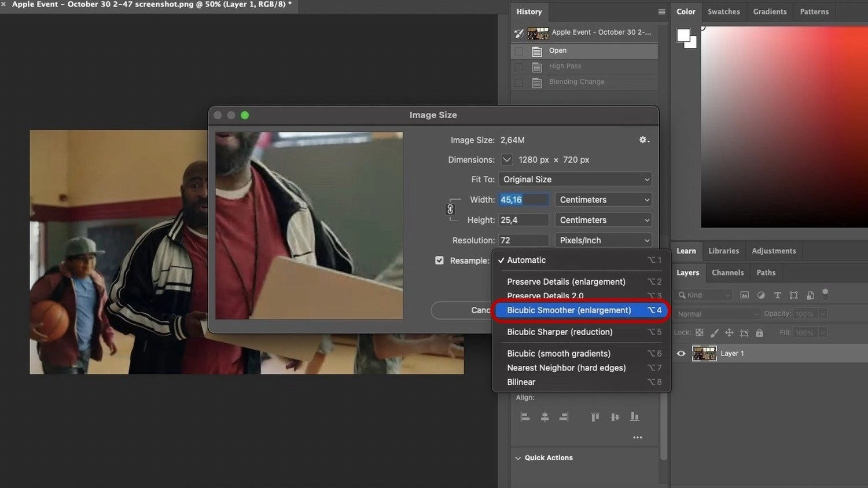Open the Libraries tab
Viewport: 868px width, 488px height.
pos(723,251)
